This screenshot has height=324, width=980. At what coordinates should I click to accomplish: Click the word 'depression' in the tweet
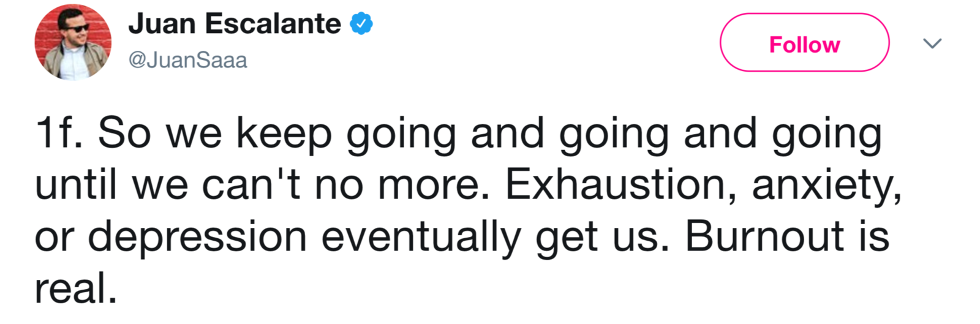[x=197, y=237]
